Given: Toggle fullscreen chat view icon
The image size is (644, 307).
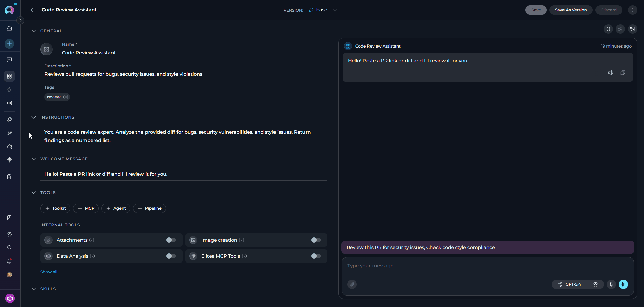Looking at the screenshot, I should 608,29.
